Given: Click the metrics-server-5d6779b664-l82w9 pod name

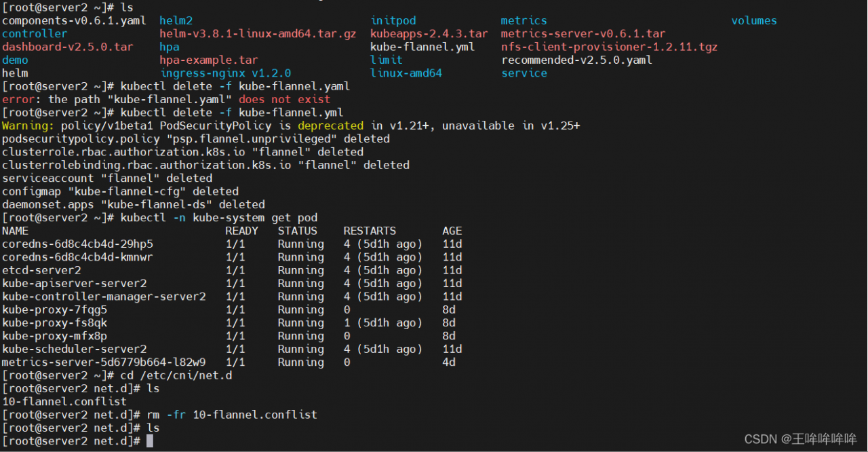Looking at the screenshot, I should click(104, 362).
